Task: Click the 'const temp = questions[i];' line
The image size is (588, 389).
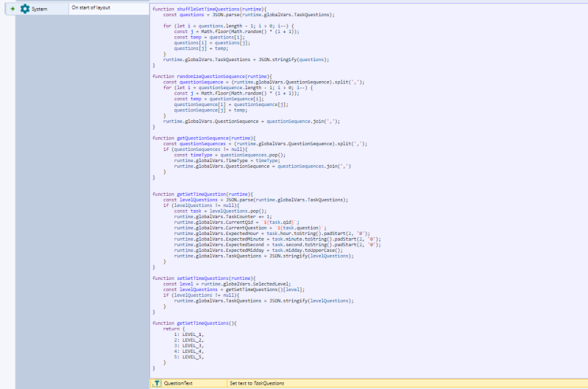Action: coord(209,37)
